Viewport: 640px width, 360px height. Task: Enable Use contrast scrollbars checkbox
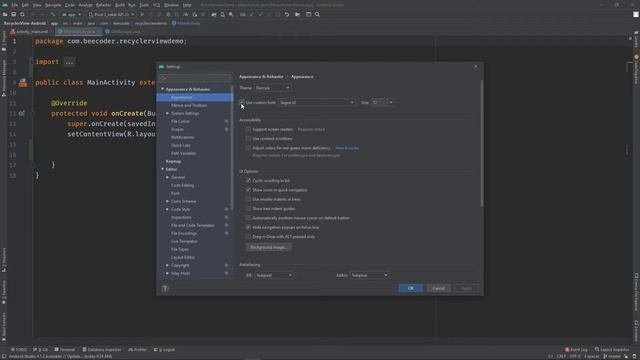point(248,138)
